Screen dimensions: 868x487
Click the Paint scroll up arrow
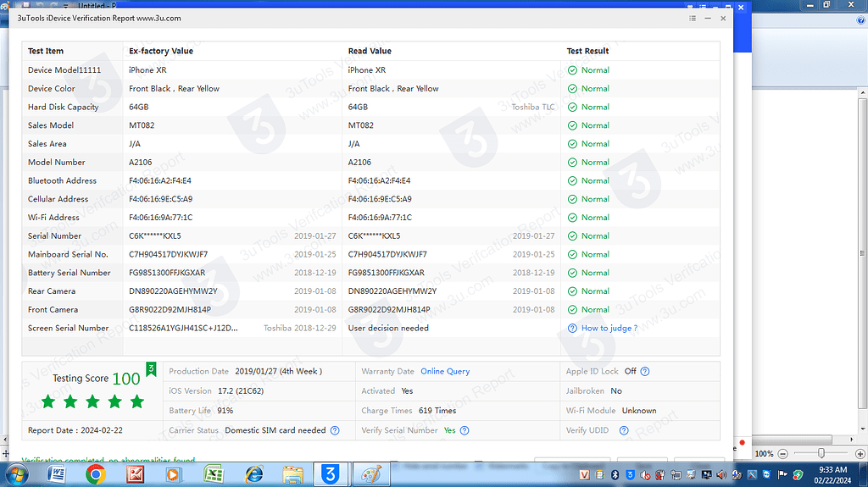pyautogui.click(x=862, y=92)
